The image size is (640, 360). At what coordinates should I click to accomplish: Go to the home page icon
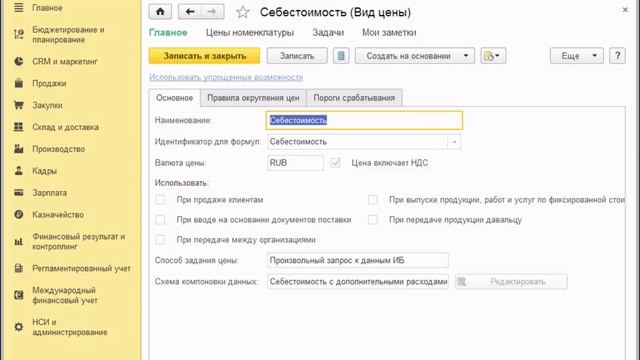point(160,12)
